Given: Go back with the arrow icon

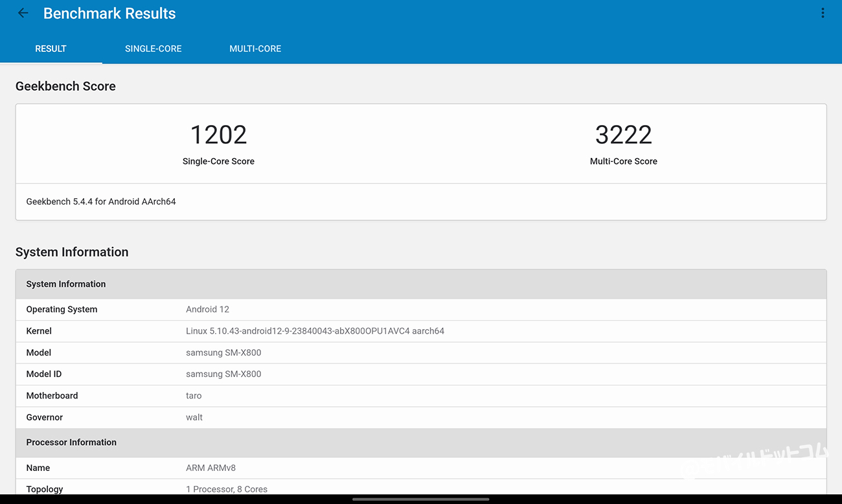Looking at the screenshot, I should 23,13.
